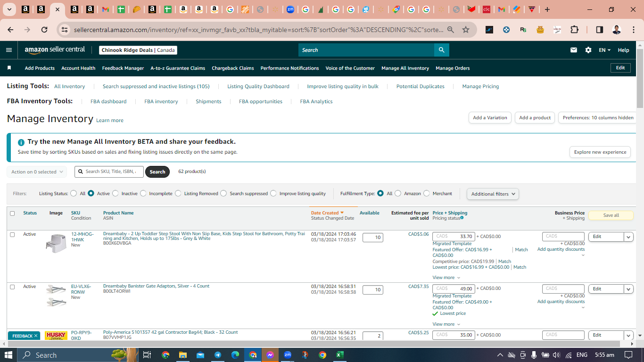Click the info icon in BETA banner
This screenshot has height=362, width=644.
pos(21,142)
